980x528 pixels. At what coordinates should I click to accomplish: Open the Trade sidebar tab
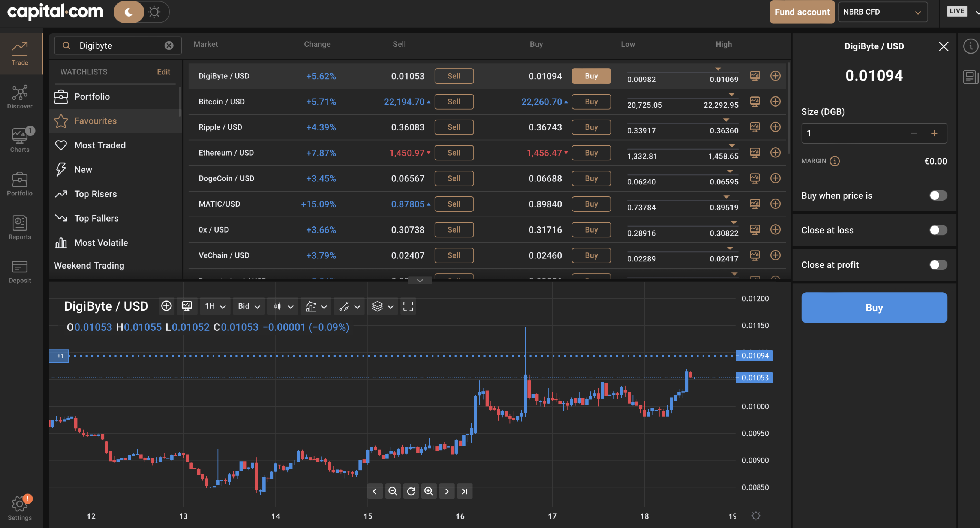[x=20, y=54]
